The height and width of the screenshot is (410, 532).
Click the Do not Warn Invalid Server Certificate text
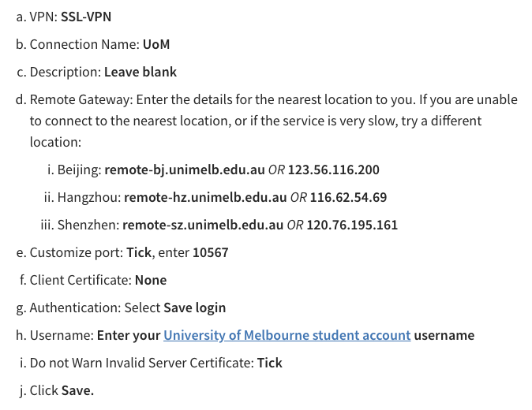tap(142, 363)
